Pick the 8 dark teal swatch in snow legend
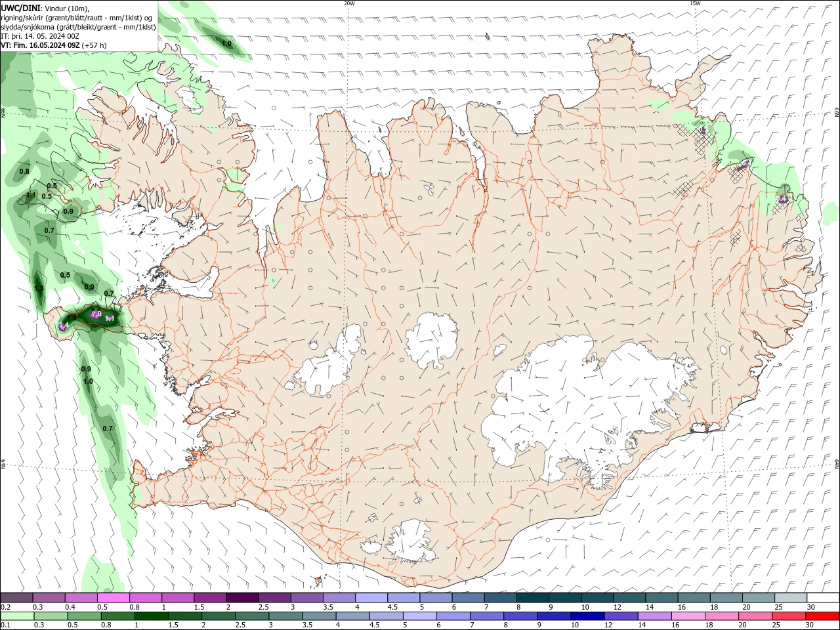Viewport: 840px width, 630px height. [532, 598]
